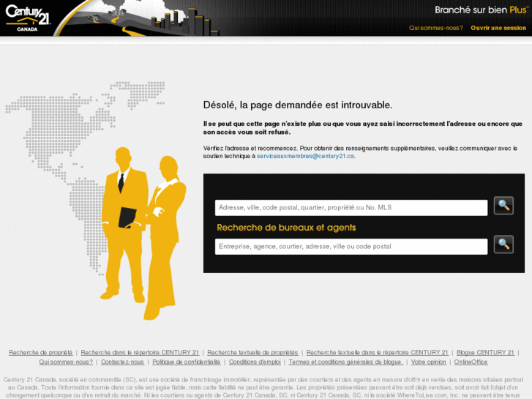Image resolution: width=532 pixels, height=399 pixels.
Task: Open Recherche textuelle de propriétés link
Action: click(x=252, y=352)
